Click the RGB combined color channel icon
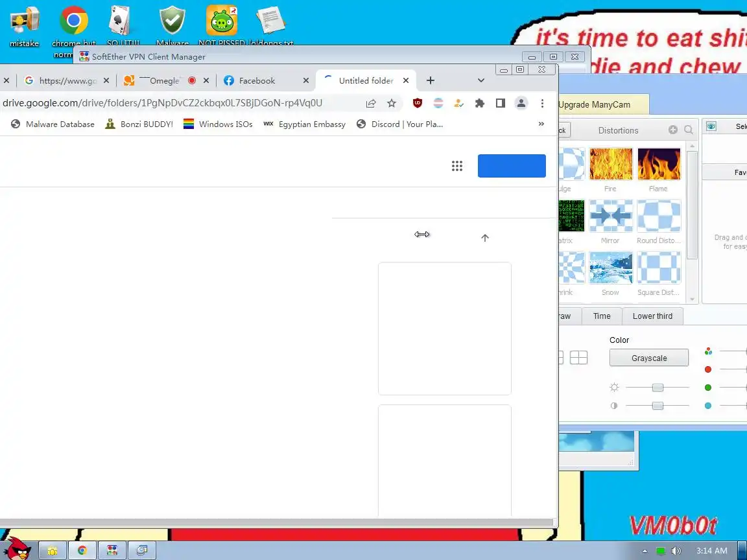 pos(708,351)
